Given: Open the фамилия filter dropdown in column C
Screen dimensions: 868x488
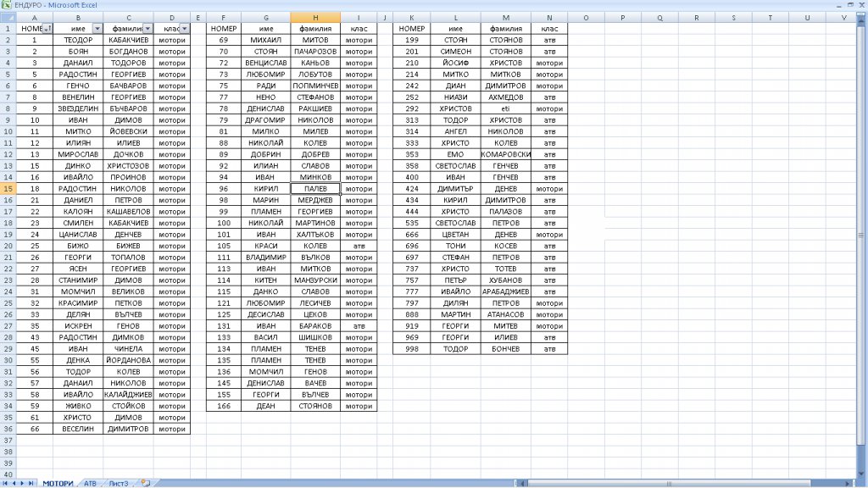Looking at the screenshot, I should tap(147, 29).
